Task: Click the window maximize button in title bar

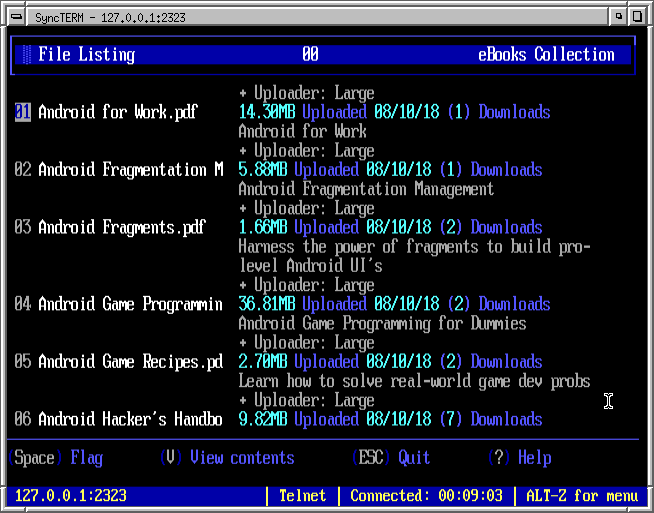Action: [x=637, y=17]
